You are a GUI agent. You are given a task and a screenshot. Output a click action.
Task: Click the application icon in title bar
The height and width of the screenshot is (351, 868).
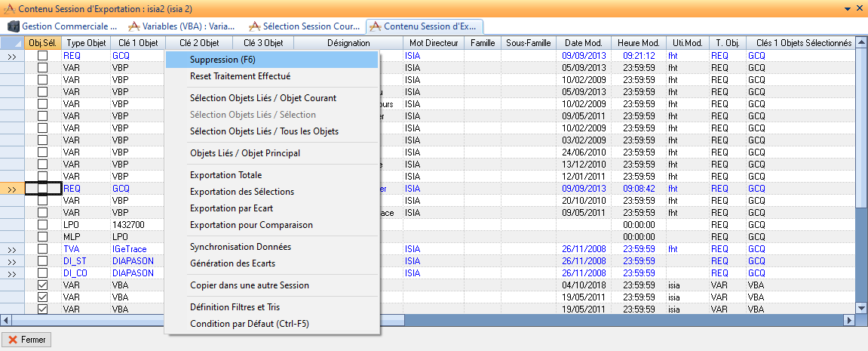pos(8,8)
